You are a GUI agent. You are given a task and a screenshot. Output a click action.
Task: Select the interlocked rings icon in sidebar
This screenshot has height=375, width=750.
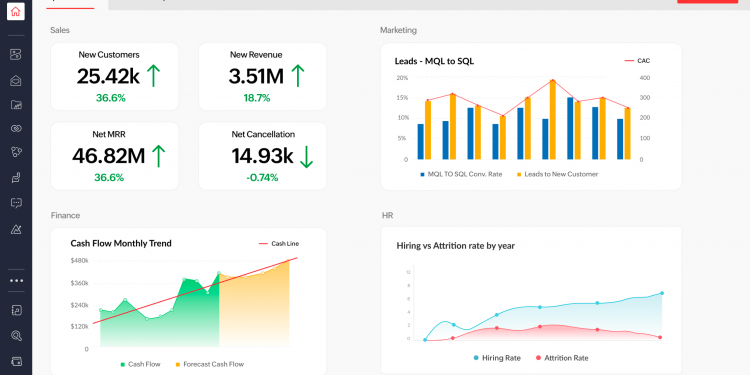[16, 128]
